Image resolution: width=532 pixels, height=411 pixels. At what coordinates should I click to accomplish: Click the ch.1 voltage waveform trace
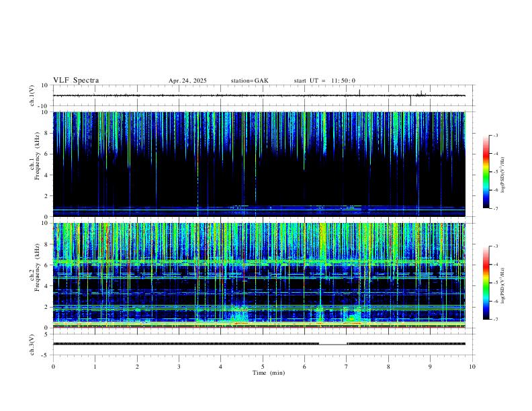point(259,95)
